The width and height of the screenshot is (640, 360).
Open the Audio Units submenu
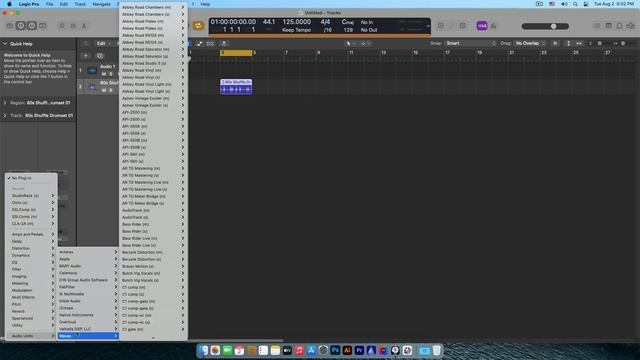[x=31, y=336]
